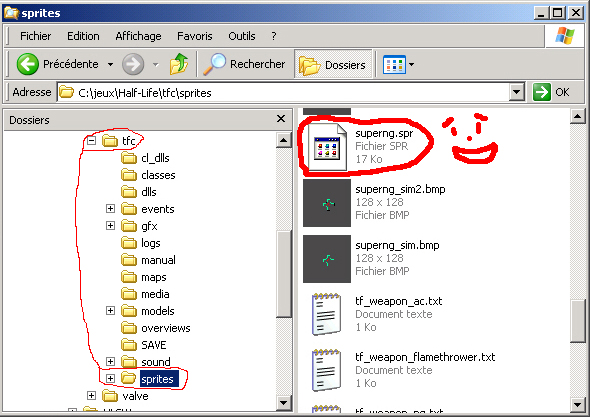Image resolution: width=590 pixels, height=417 pixels.
Task: Select the dlls folder icon
Action: [x=129, y=192]
